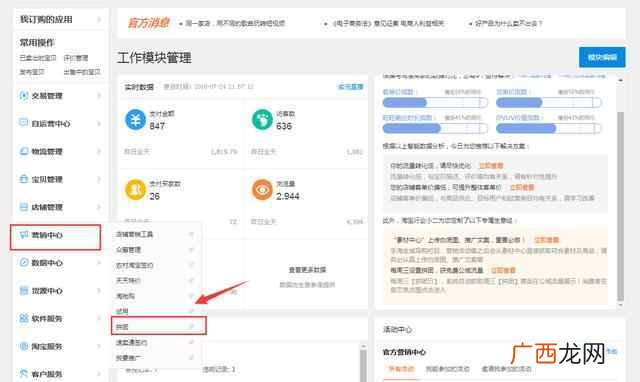Click the blue 模块编辑 button
Image resolution: width=640 pixels, height=382 pixels.
602,57
